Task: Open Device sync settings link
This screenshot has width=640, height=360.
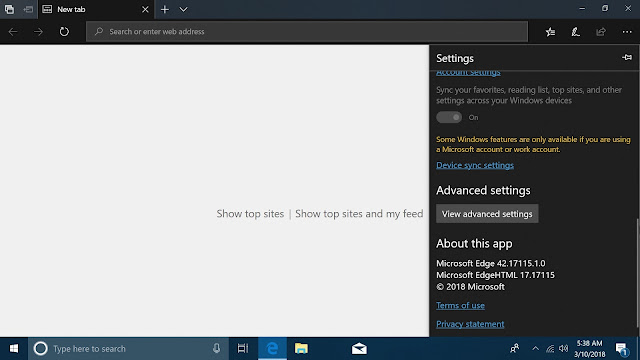Action: (475, 165)
